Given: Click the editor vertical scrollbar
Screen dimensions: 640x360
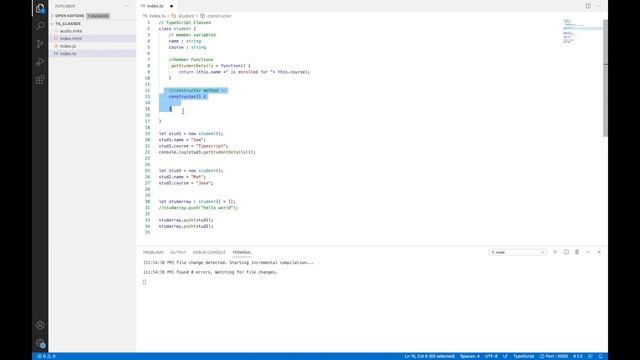Looking at the screenshot, I should 605,78.
